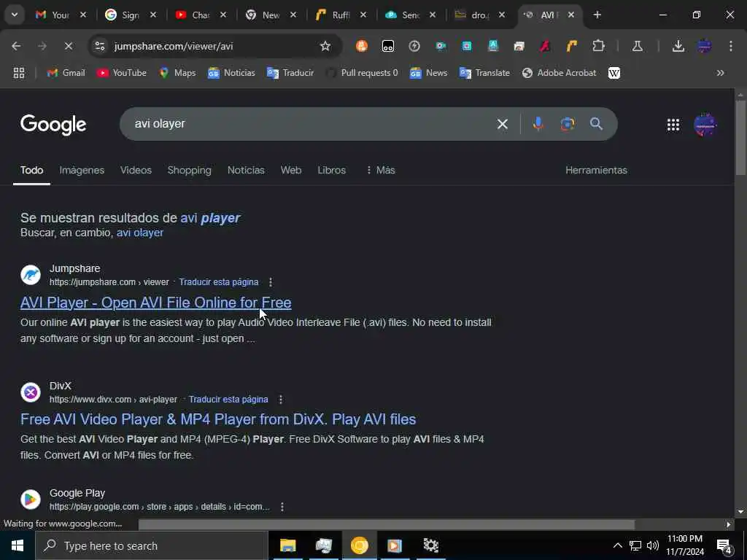
Task: Click the jumpshare.com address bar URL
Action: coord(174,46)
